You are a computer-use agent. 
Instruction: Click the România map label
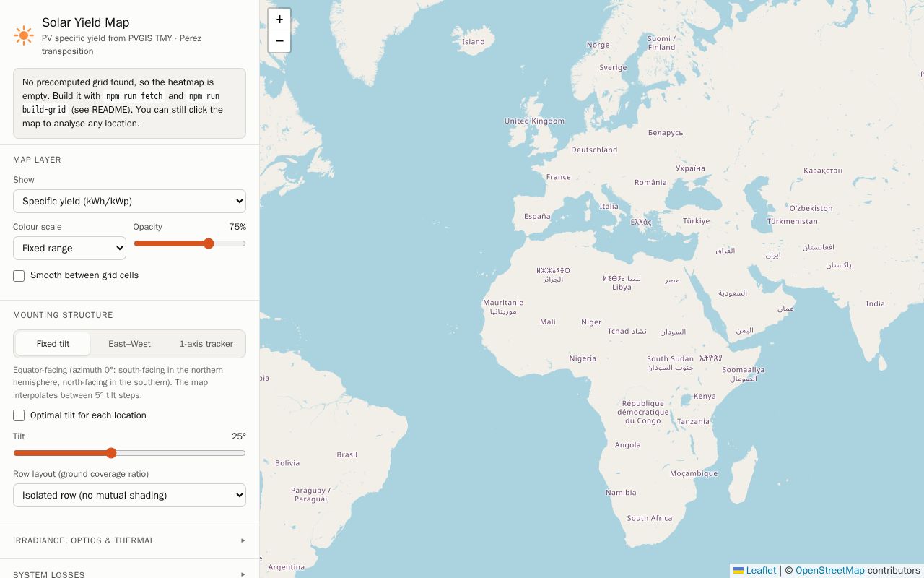[x=650, y=182]
